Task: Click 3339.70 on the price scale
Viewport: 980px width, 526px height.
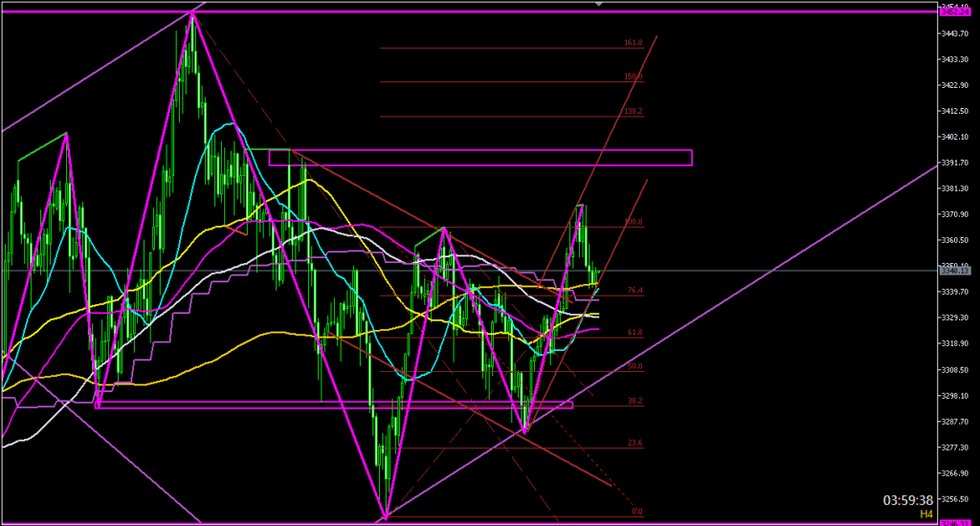Action: click(x=956, y=292)
